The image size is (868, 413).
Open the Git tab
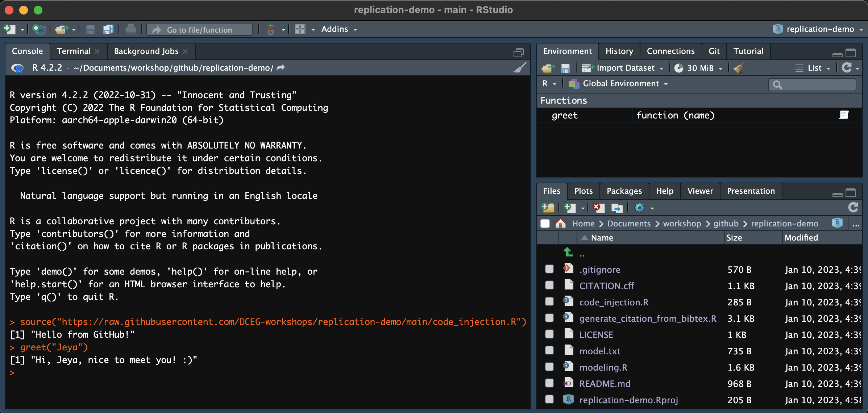click(714, 51)
